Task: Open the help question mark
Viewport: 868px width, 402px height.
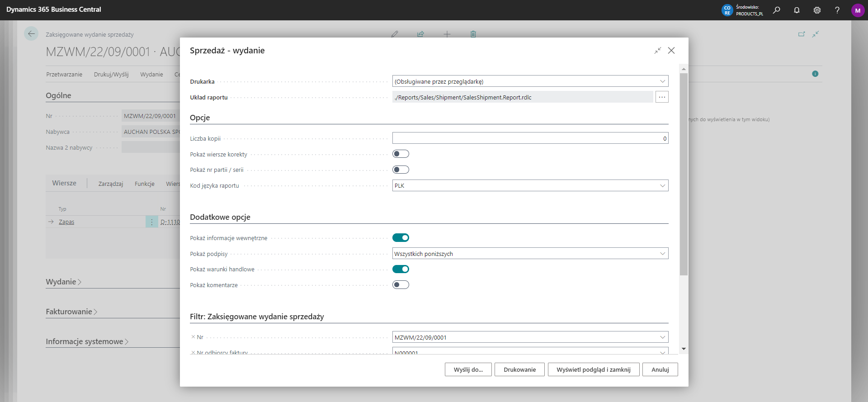Action: coord(837,10)
